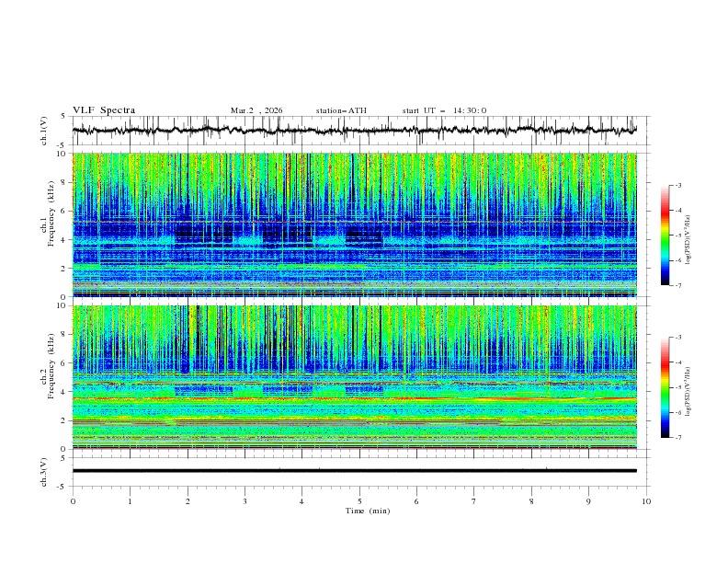Click the 10 kHz tick on ch.1 frequency axis
728x563 pixels.
[x=63, y=154]
